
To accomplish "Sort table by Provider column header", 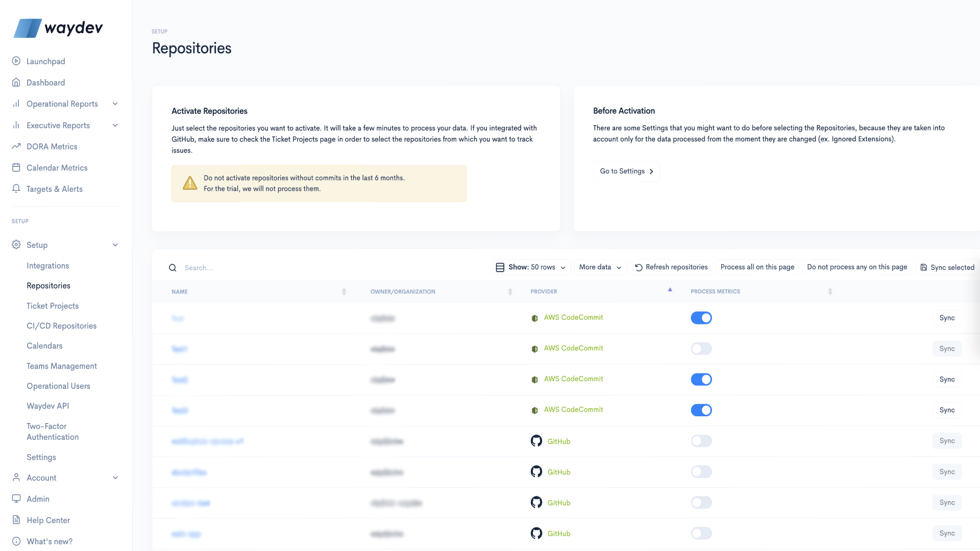I will coord(544,292).
